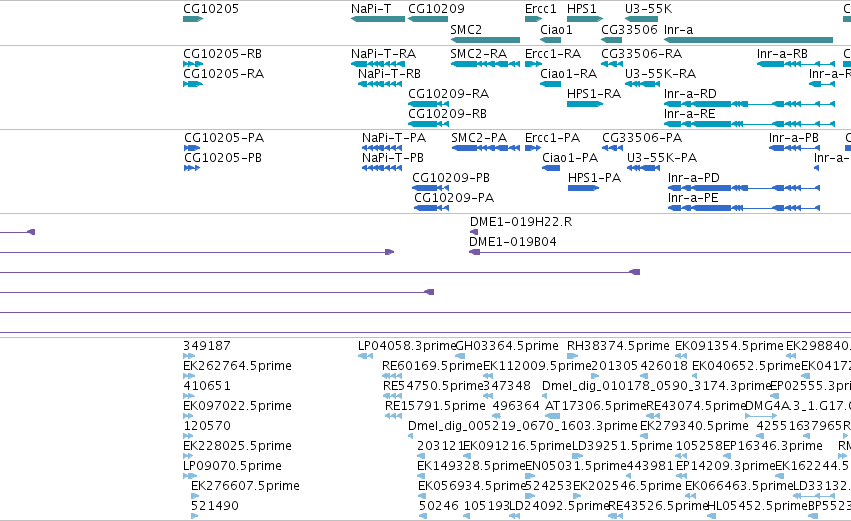Click the CG10205 gene label in top track
851x521 pixels.
point(211,9)
